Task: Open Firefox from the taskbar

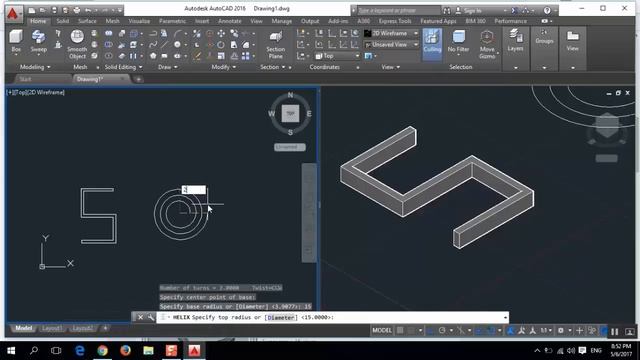Action: point(125,351)
